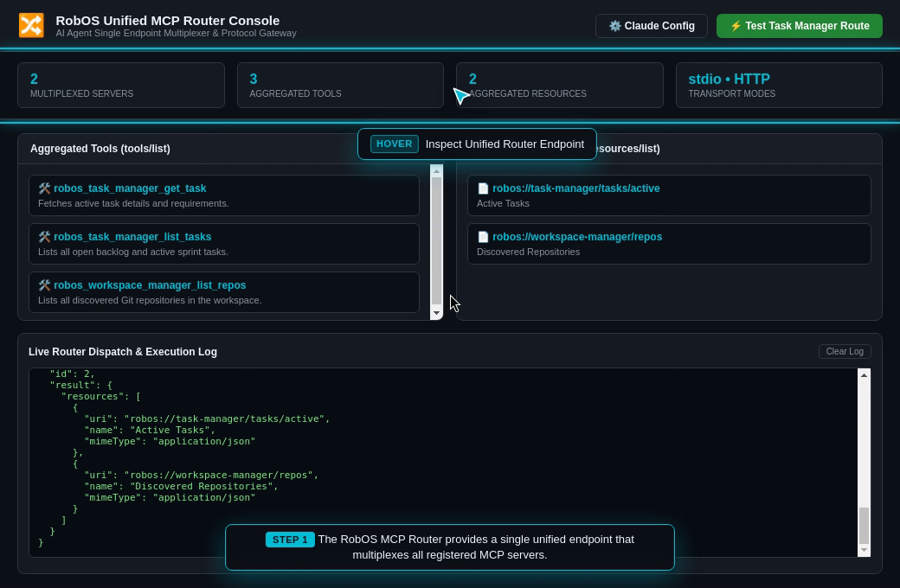Click the RobOS router shuffle logo icon
This screenshot has height=588, width=900.
click(x=31, y=26)
